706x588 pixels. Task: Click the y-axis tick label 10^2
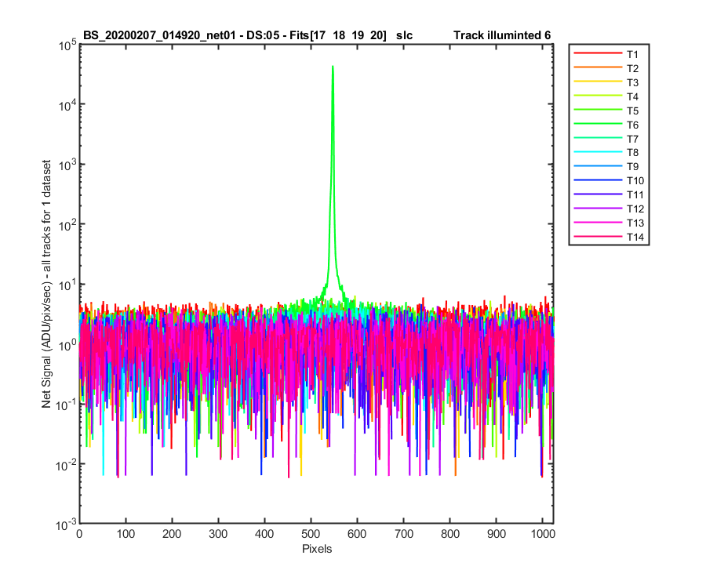point(67,225)
